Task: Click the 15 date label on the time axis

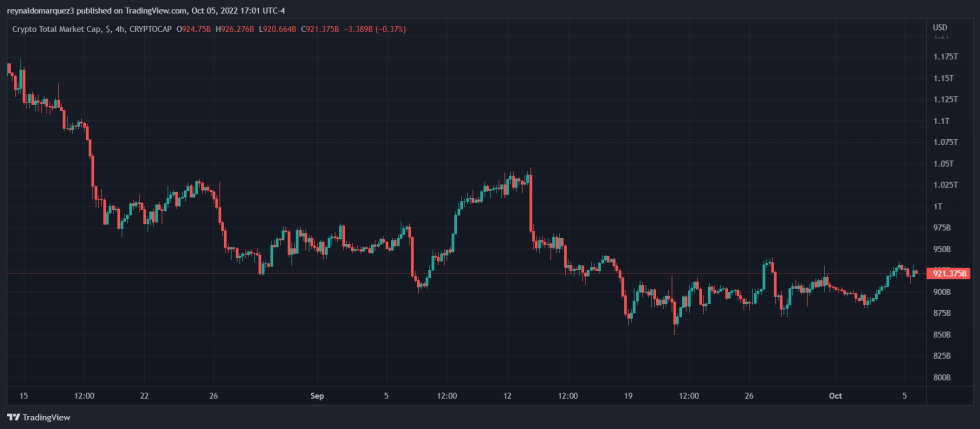Action: tap(24, 396)
